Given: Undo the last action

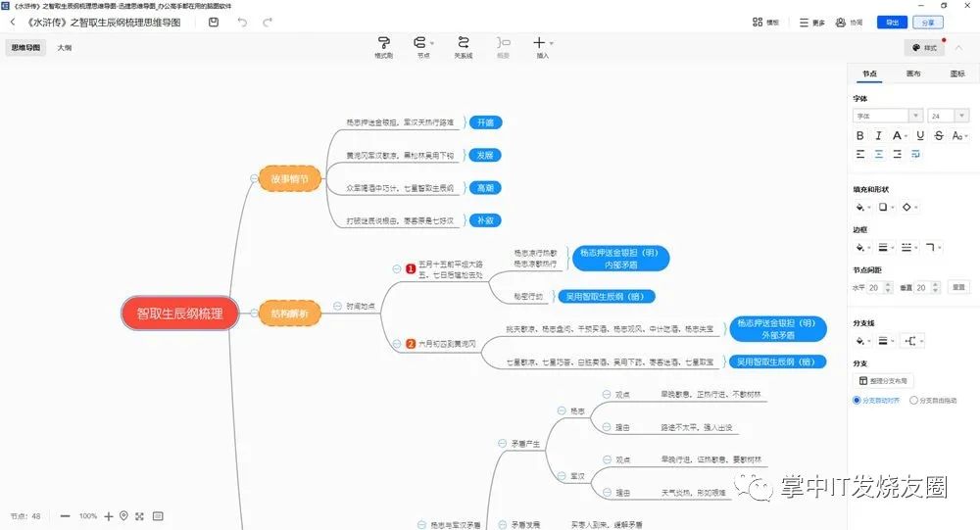Looking at the screenshot, I should (x=242, y=23).
